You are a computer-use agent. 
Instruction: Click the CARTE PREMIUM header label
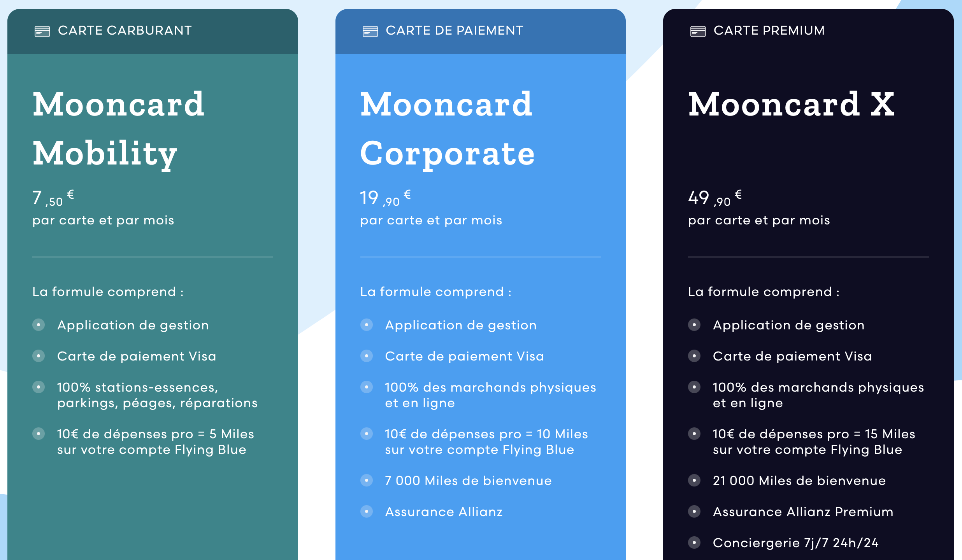769,30
